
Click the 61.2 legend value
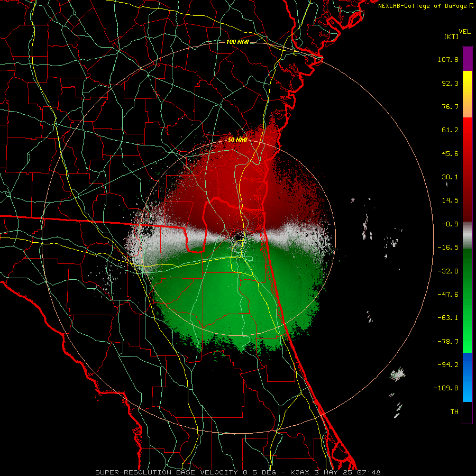tap(450, 130)
